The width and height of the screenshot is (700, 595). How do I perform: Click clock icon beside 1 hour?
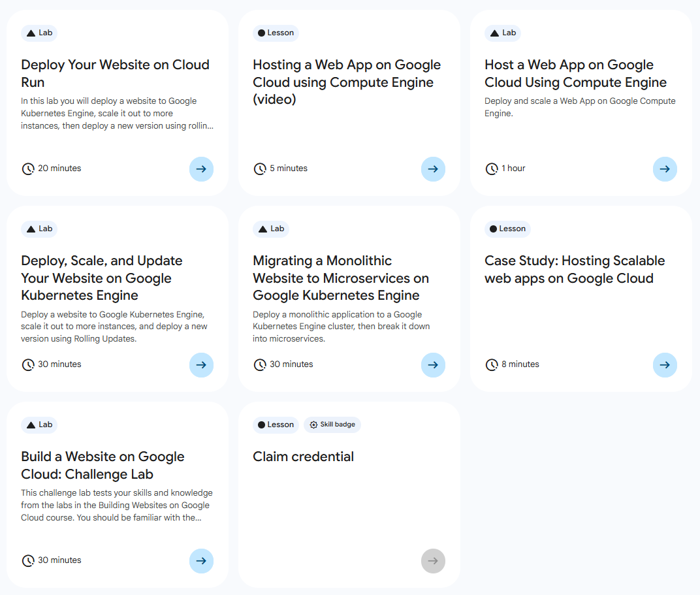click(492, 169)
